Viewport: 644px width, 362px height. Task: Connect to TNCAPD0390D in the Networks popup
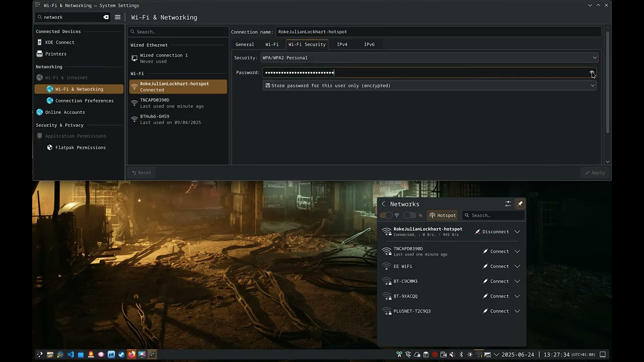(x=496, y=251)
